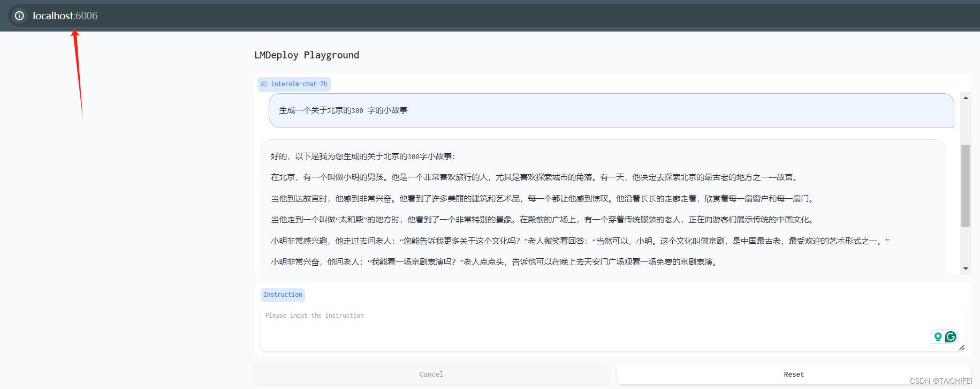The height and width of the screenshot is (389, 980).
Task: Focus the instruction input text box
Action: [613, 328]
